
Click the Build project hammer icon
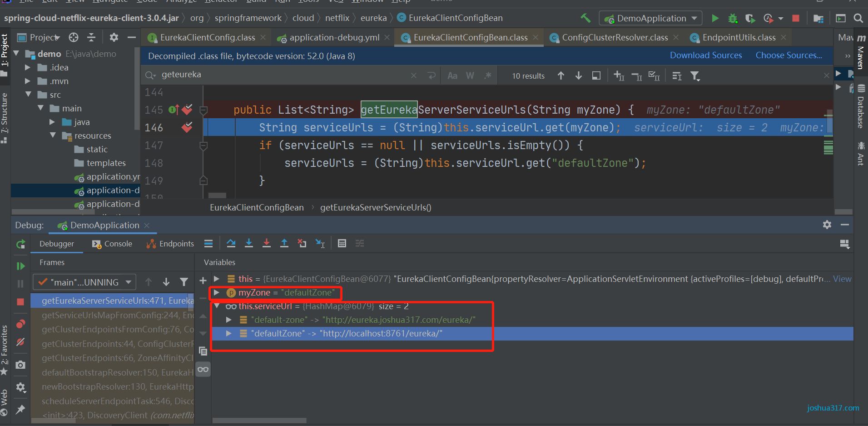click(x=585, y=18)
